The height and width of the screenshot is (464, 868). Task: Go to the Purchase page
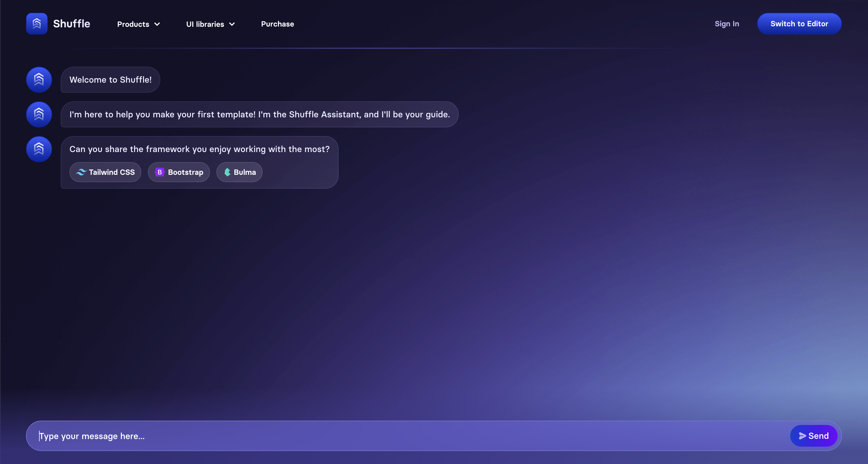click(277, 24)
